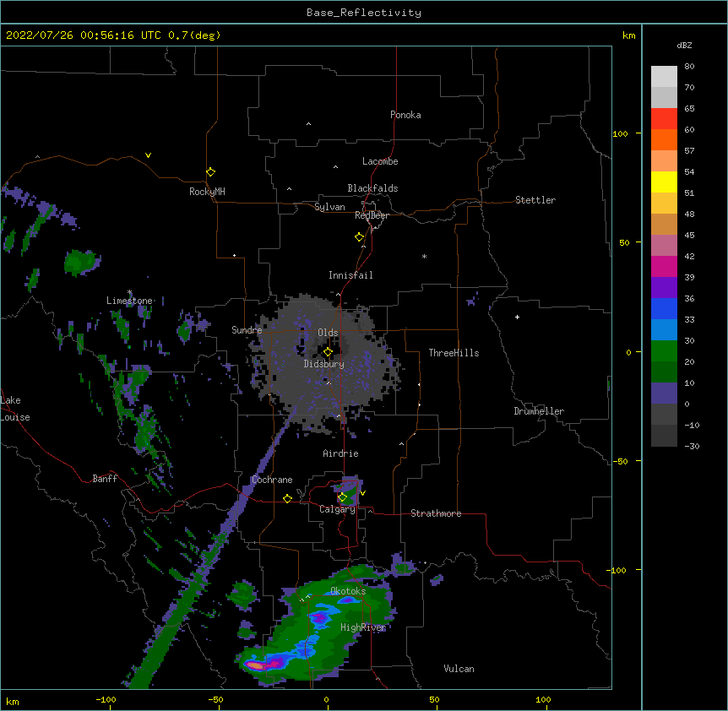This screenshot has height=711, width=728.
Task: Click the Blackfalds city label
Action: coord(372,188)
